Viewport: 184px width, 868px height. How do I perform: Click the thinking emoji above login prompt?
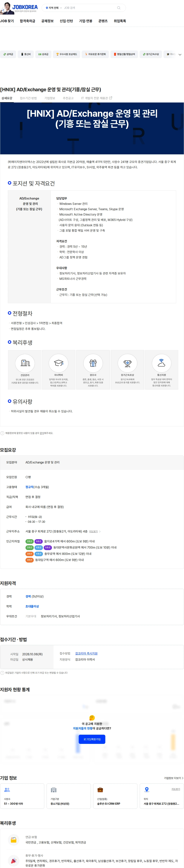coord(92,718)
